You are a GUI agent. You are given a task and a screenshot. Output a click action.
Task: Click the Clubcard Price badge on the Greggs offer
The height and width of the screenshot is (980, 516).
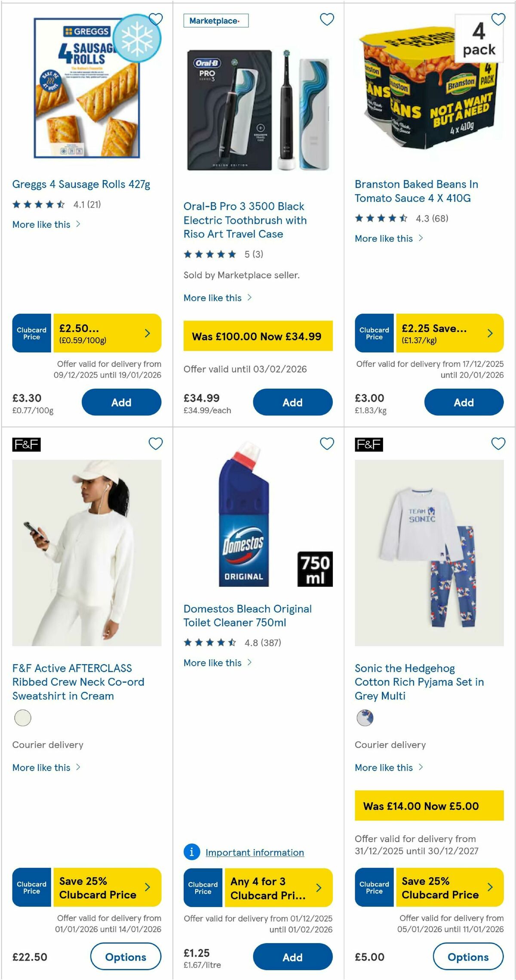[x=31, y=332]
